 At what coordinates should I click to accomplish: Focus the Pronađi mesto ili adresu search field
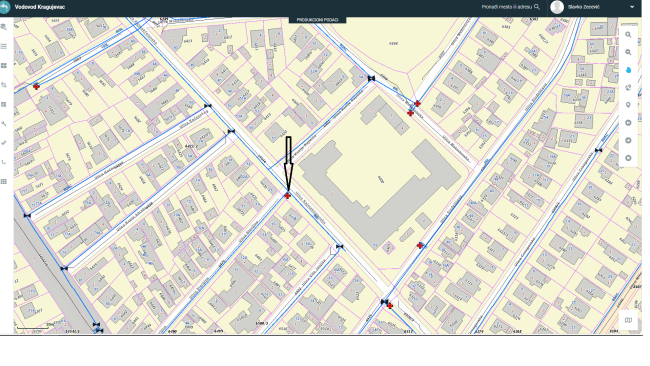(x=506, y=7)
